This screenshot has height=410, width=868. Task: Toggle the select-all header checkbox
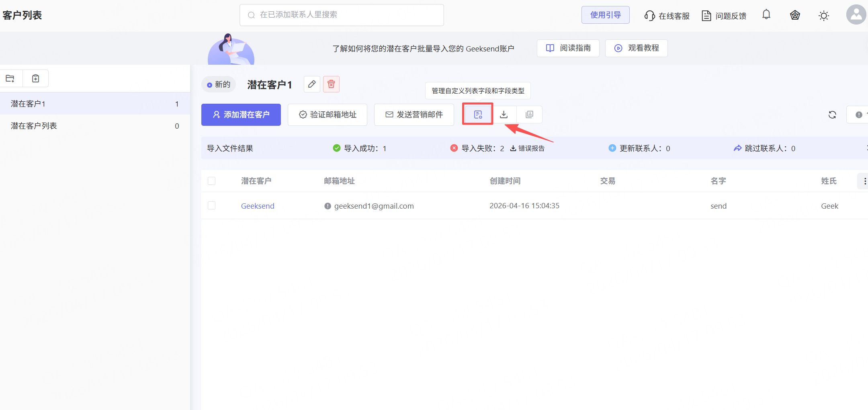pyautogui.click(x=212, y=181)
